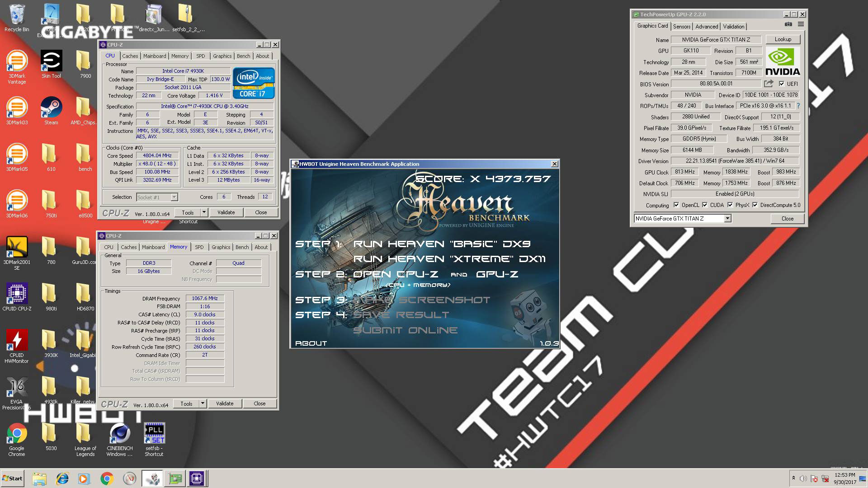Click the Core Speed value 4804.04 MHz
This screenshot has width=868, height=488.
click(157, 155)
